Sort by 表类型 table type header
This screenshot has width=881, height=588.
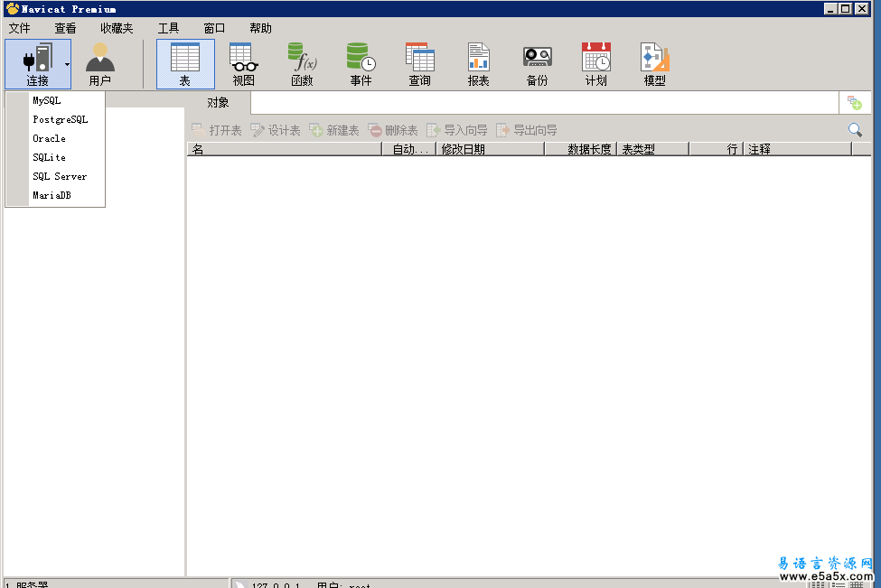(x=653, y=149)
